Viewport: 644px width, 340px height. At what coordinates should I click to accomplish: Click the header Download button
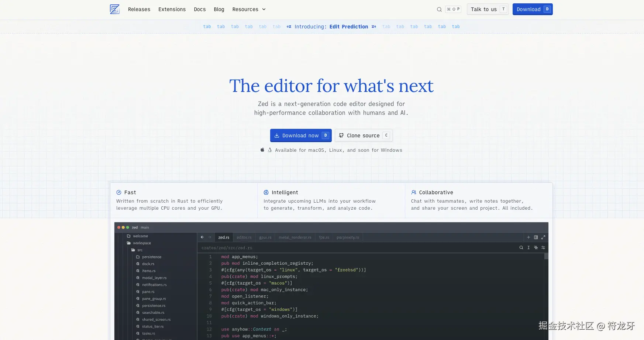click(x=533, y=9)
